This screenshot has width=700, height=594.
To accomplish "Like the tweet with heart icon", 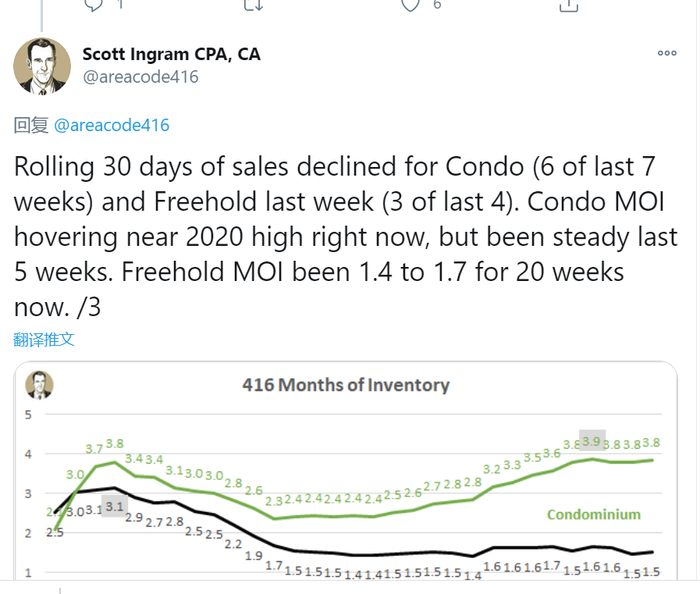I will (x=410, y=5).
